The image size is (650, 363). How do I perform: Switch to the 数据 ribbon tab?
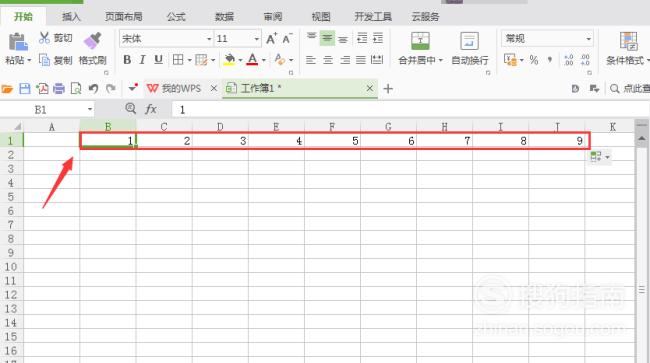click(x=224, y=17)
